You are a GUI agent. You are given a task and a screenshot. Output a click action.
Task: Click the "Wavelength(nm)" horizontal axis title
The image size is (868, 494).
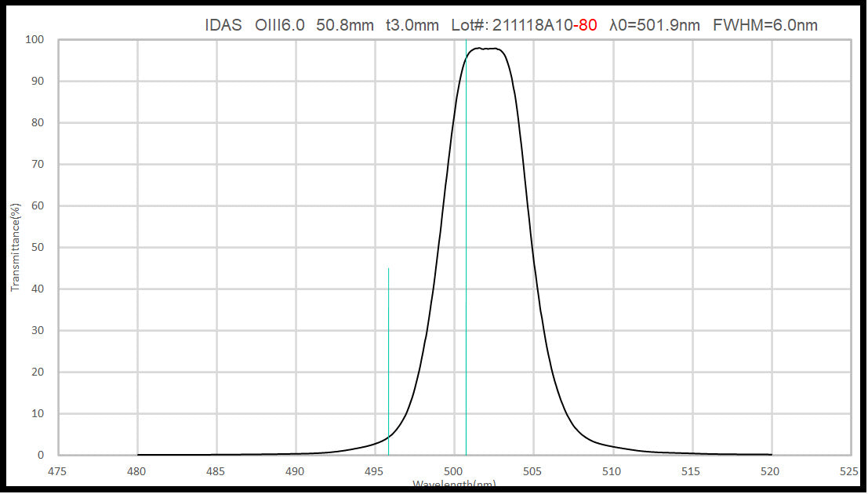point(454,485)
